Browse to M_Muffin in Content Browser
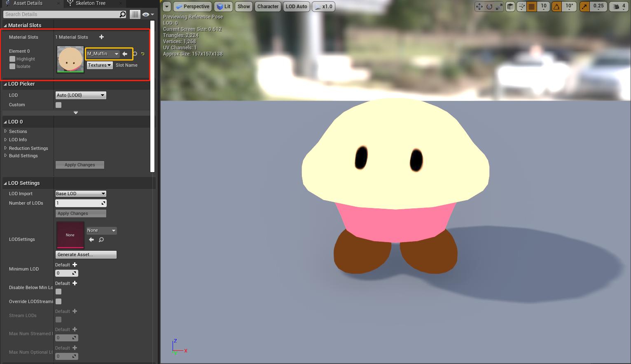The height and width of the screenshot is (364, 631). 135,54
